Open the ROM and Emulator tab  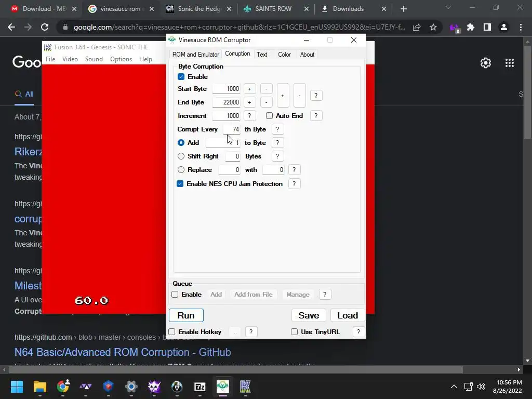[195, 54]
